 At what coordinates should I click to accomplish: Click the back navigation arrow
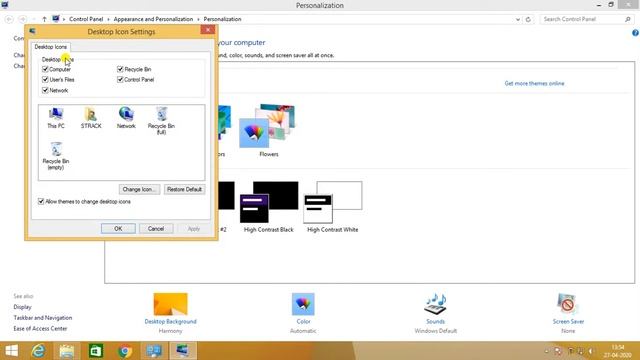tap(9, 19)
